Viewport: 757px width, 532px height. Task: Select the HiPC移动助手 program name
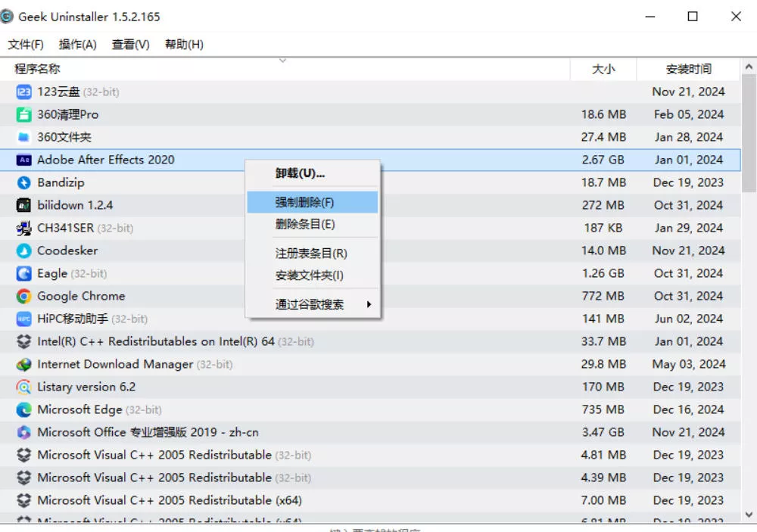(x=73, y=319)
